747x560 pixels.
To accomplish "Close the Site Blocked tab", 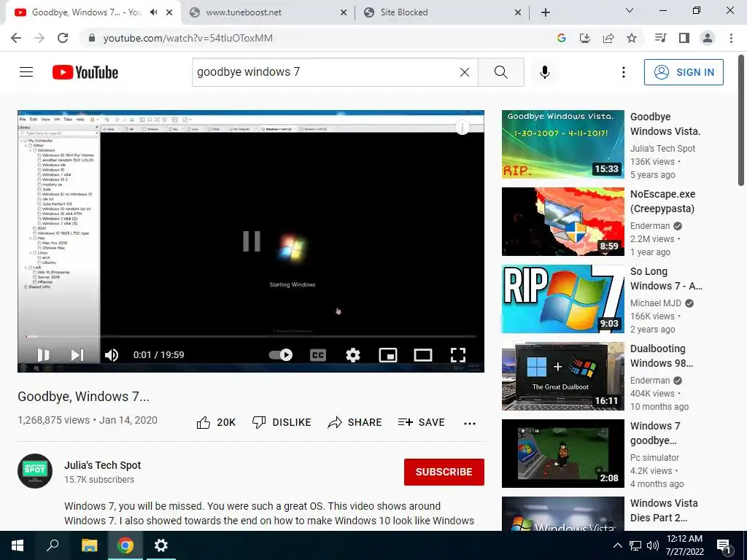I will coord(518,13).
